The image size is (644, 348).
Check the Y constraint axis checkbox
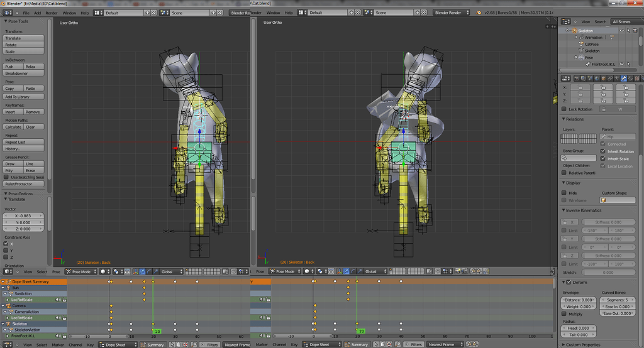click(6, 251)
